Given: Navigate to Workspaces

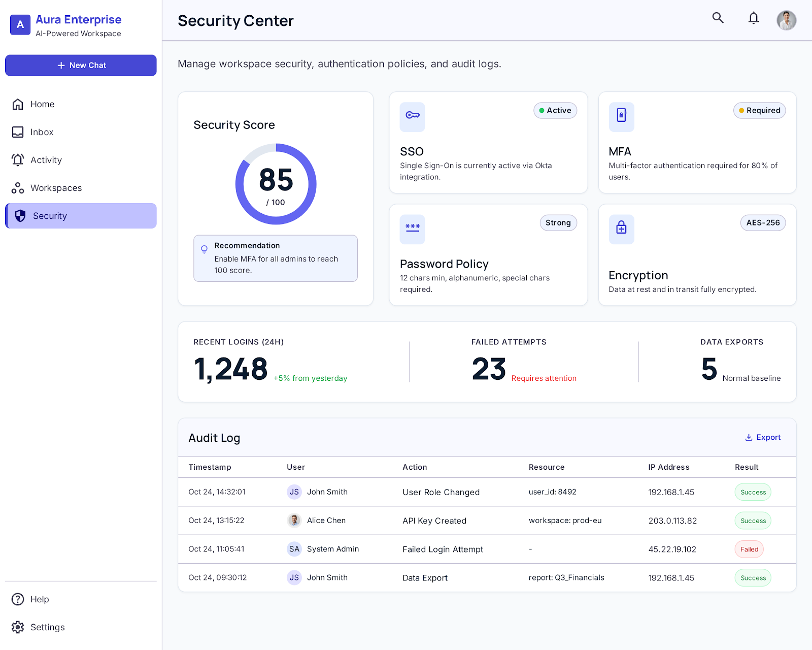Looking at the screenshot, I should tap(81, 188).
